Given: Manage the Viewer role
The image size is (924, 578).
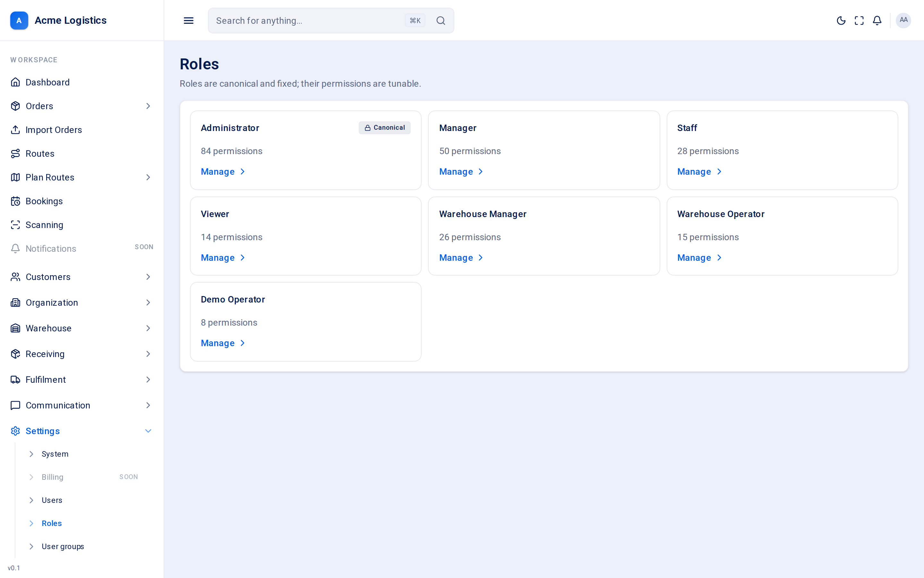Looking at the screenshot, I should (x=223, y=258).
